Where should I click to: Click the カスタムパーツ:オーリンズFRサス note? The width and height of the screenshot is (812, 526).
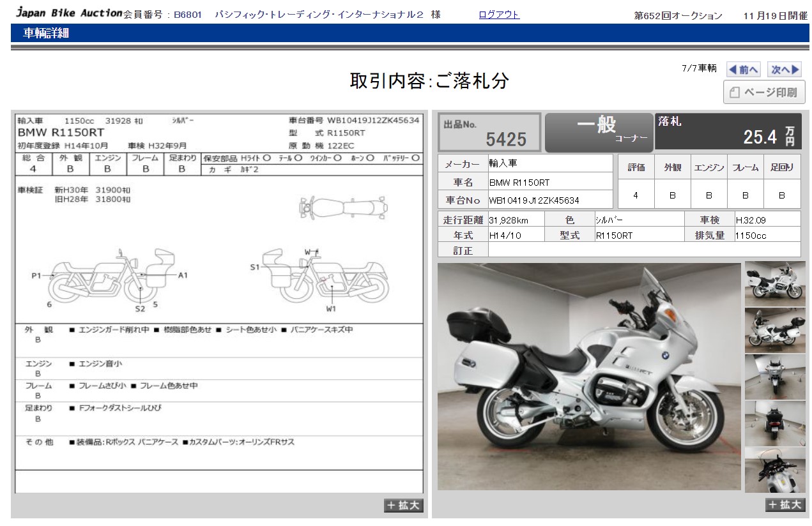(x=238, y=442)
